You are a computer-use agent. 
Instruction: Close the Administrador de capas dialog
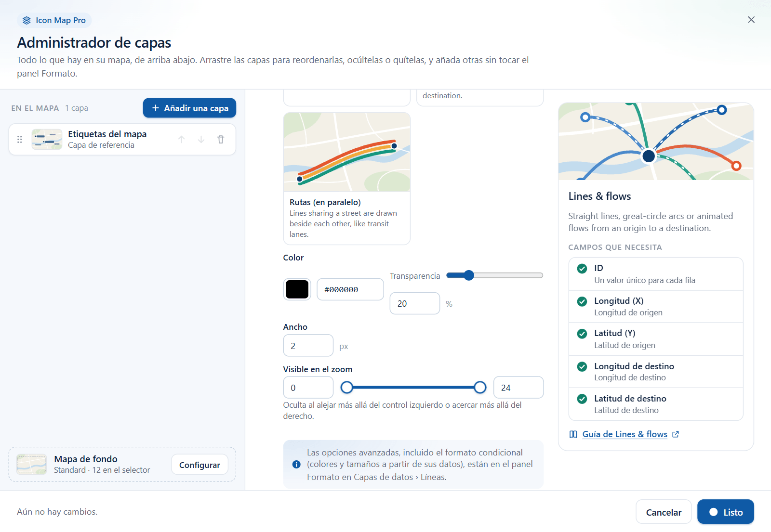click(x=751, y=20)
